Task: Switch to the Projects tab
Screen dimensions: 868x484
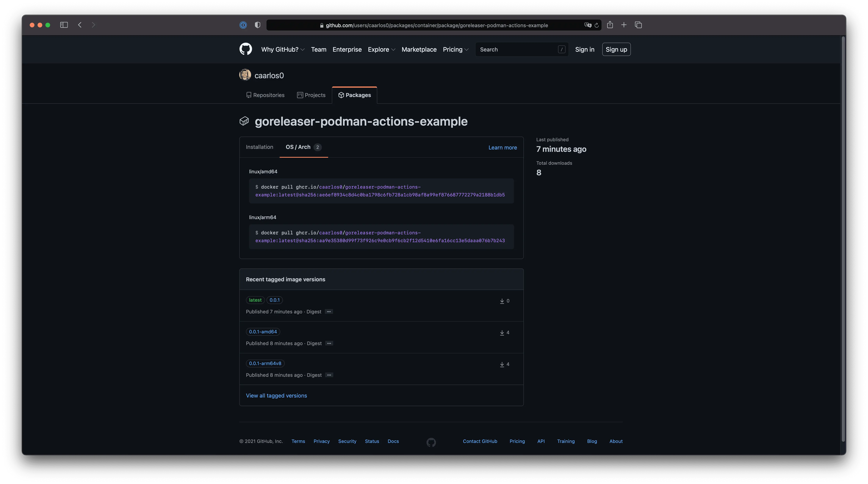Action: tap(311, 95)
